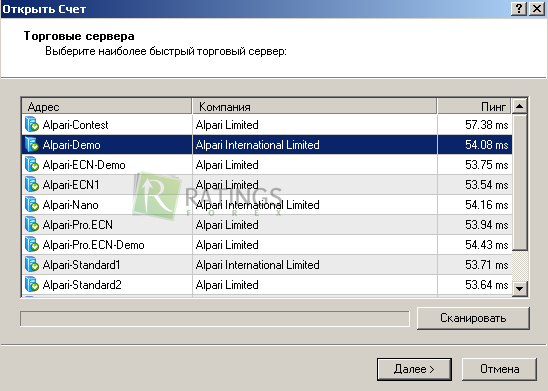
Task: Click the Далее button to continue
Action: pos(414,369)
